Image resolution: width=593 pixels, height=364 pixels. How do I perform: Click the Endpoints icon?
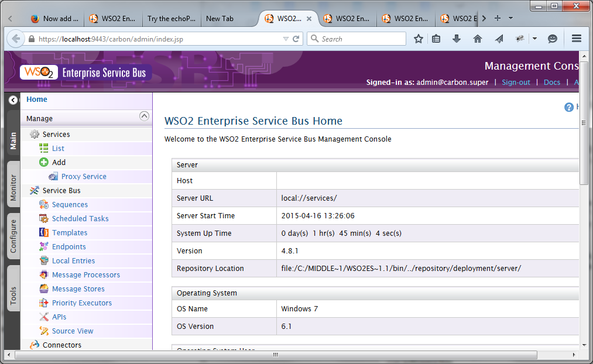coord(44,246)
